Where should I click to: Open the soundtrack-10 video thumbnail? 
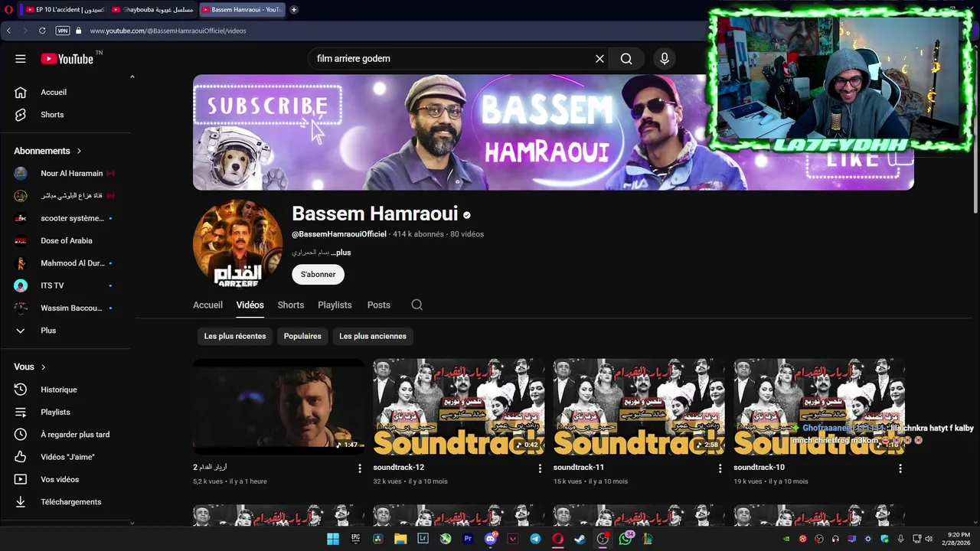coord(819,406)
